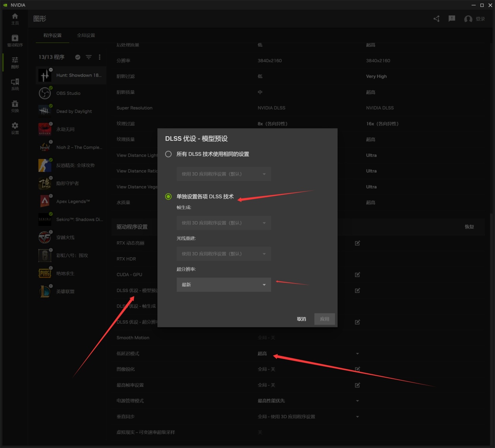Image resolution: width=495 pixels, height=448 pixels.
Task: Expand the 电源管理模式 dropdown arrow
Action: (357, 401)
